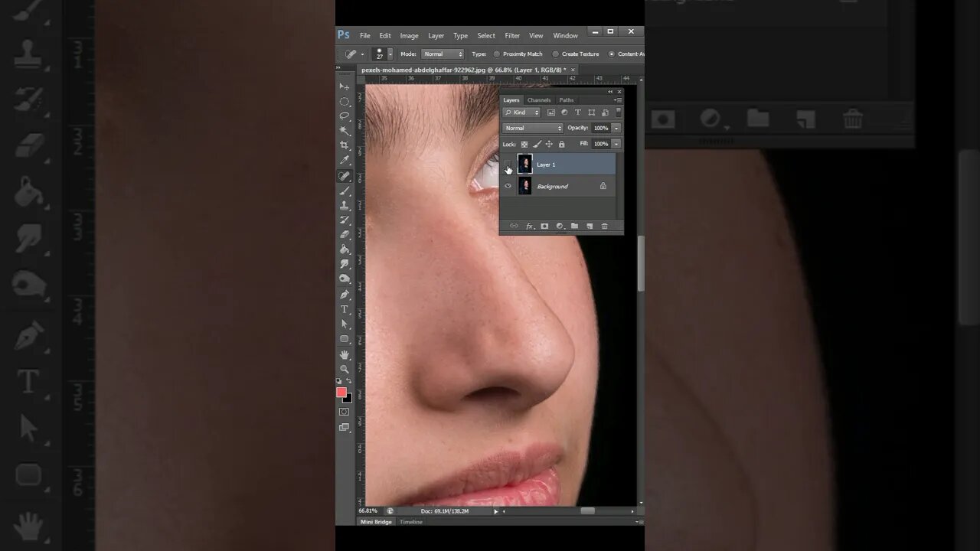Open the Filter menu
This screenshot has height=551, width=980.
coord(512,35)
